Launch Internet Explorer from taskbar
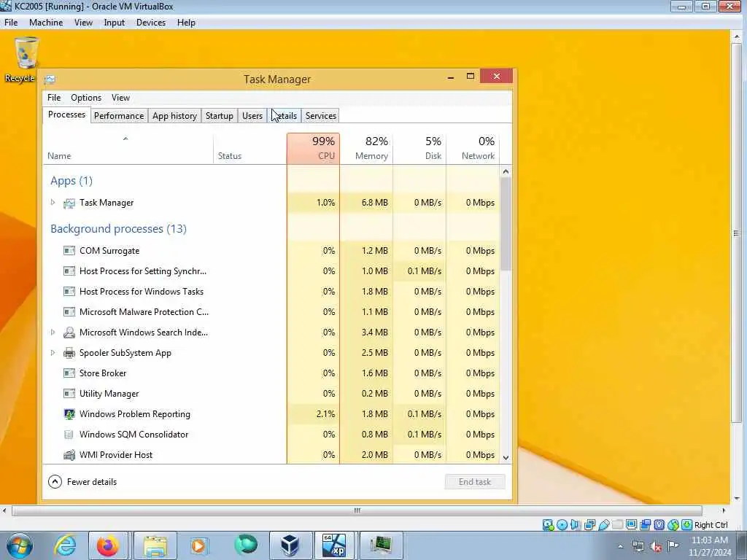The image size is (747, 560). [x=65, y=545]
